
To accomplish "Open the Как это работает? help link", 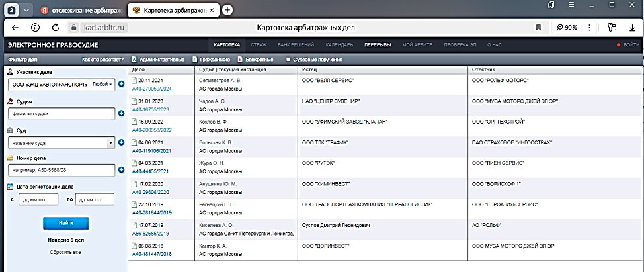I will (102, 60).
